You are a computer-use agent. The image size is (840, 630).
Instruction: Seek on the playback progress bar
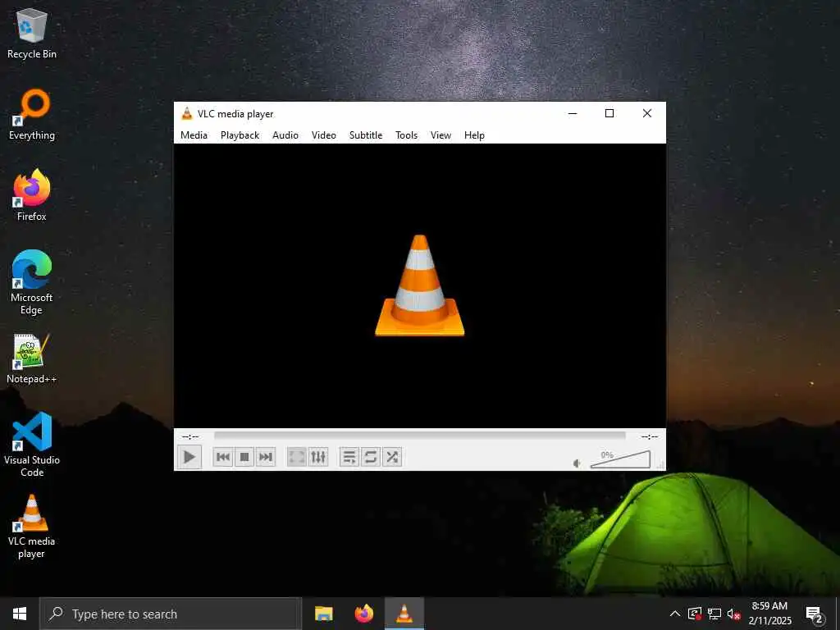419,436
